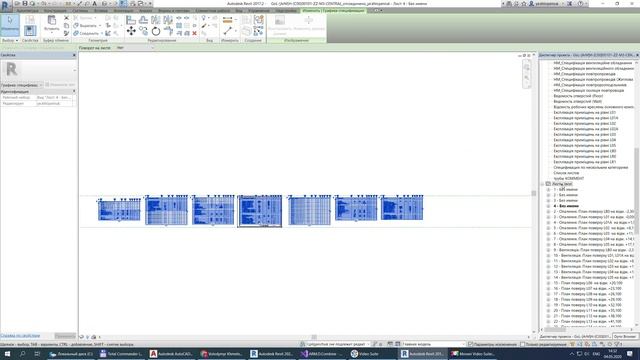The width and height of the screenshot is (640, 360).
Task: Open the type selector dropdown in Properties palette
Action: pos(74,70)
